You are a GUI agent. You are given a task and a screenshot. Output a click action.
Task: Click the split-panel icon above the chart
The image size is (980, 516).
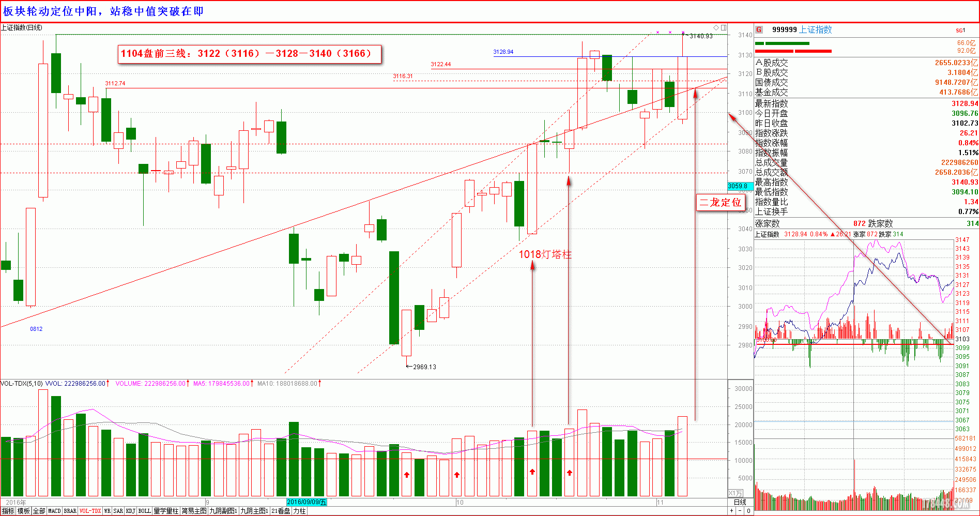724,27
